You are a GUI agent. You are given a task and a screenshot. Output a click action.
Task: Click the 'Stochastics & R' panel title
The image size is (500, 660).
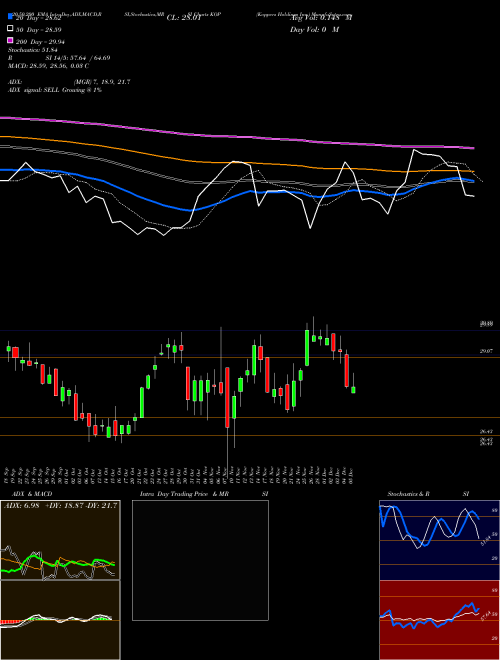coord(408,494)
